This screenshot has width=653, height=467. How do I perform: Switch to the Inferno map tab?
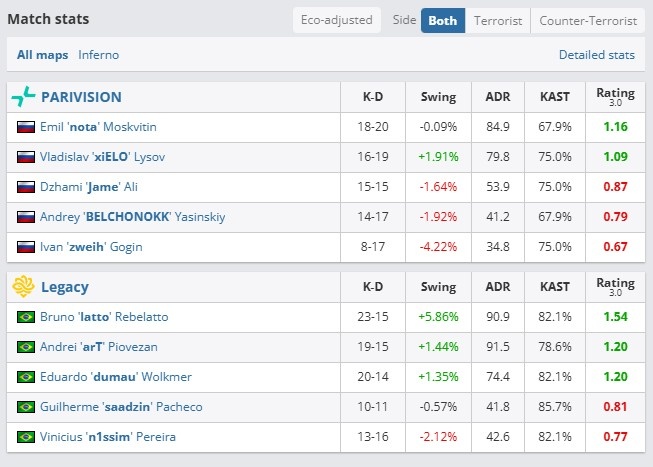(x=98, y=55)
